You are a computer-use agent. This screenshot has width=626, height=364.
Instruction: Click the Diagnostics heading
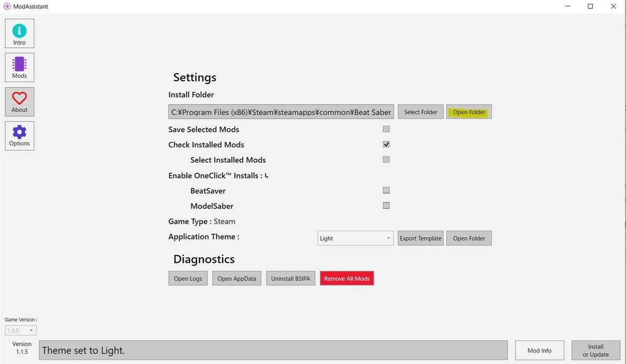click(x=204, y=259)
